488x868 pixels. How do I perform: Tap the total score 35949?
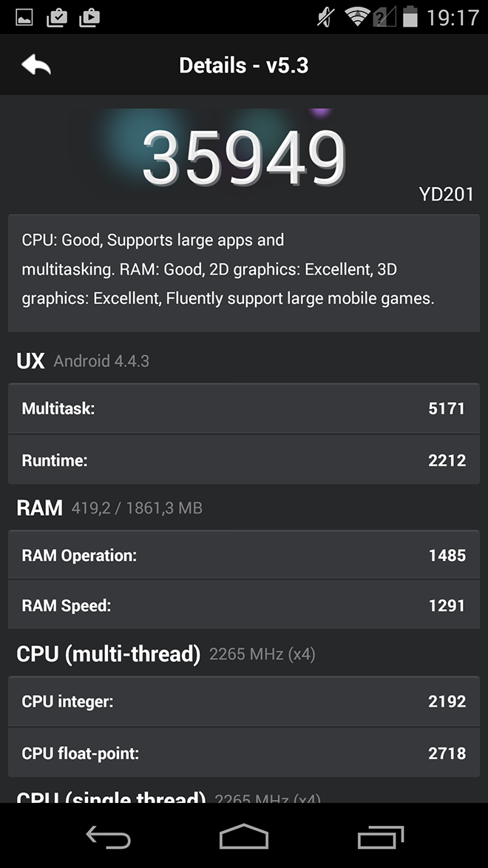tap(244, 157)
